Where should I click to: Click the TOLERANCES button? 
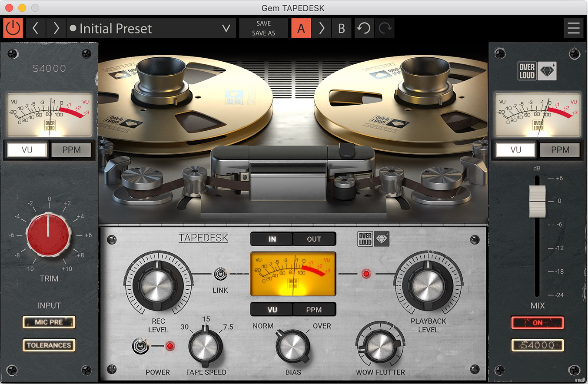(49, 345)
